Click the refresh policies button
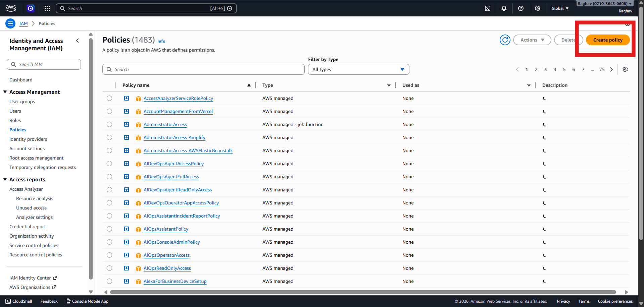This screenshot has width=644, height=307. point(505,40)
